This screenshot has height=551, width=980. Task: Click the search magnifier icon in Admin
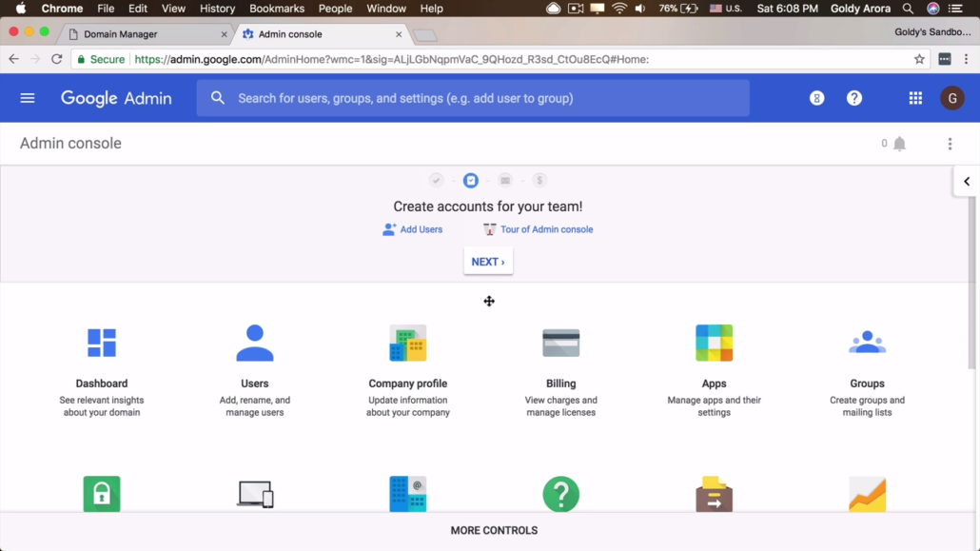(x=218, y=98)
